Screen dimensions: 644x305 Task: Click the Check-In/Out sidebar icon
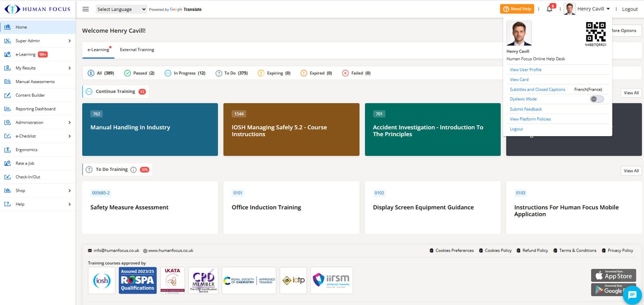7,177
